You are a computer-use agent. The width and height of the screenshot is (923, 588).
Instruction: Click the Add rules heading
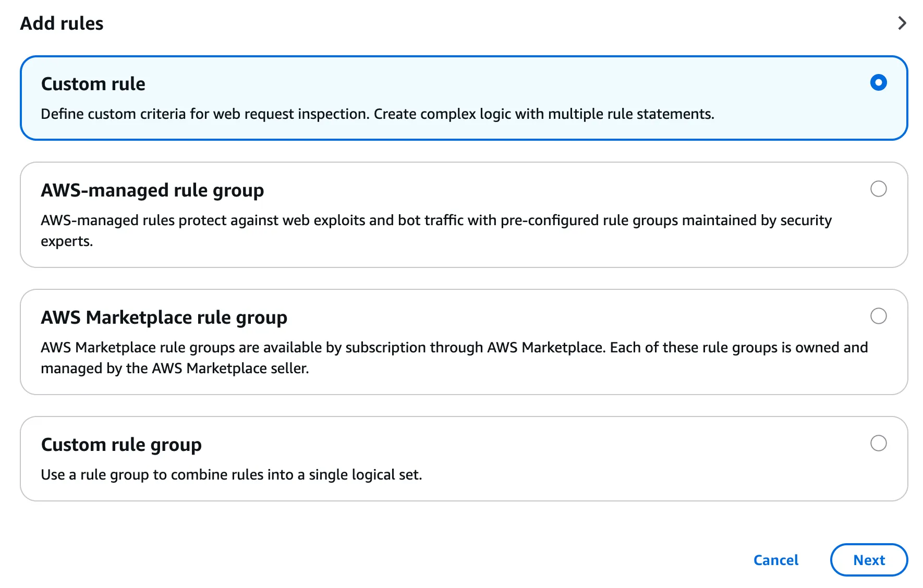pos(62,23)
